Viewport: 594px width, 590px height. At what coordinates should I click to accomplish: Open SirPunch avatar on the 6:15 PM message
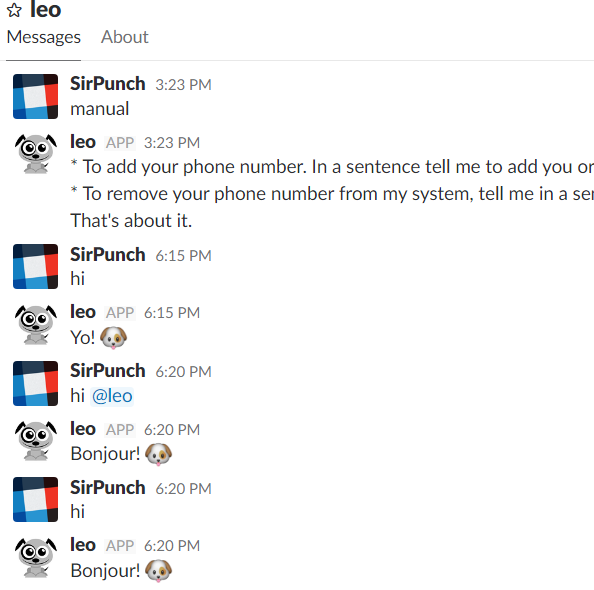[35, 266]
